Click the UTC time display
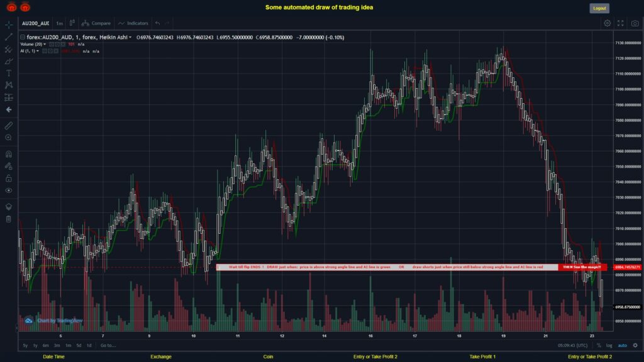The image size is (644, 362). click(x=572, y=345)
